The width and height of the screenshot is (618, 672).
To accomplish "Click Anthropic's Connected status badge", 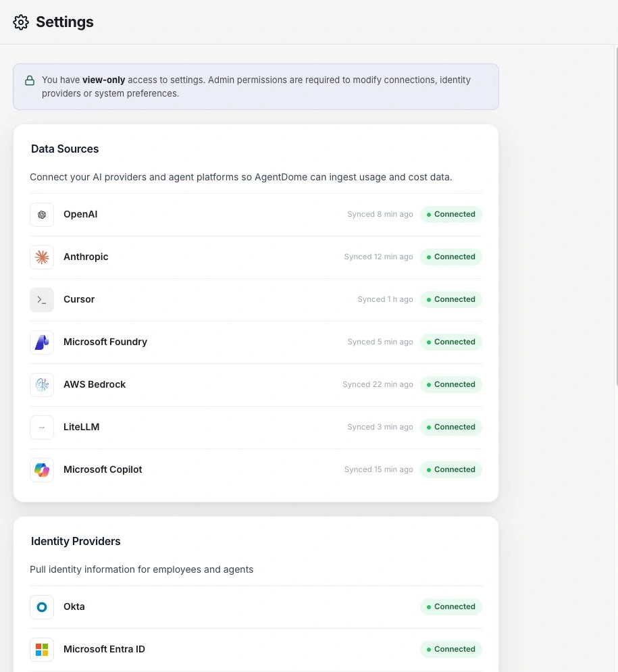I will pyautogui.click(x=451, y=257).
